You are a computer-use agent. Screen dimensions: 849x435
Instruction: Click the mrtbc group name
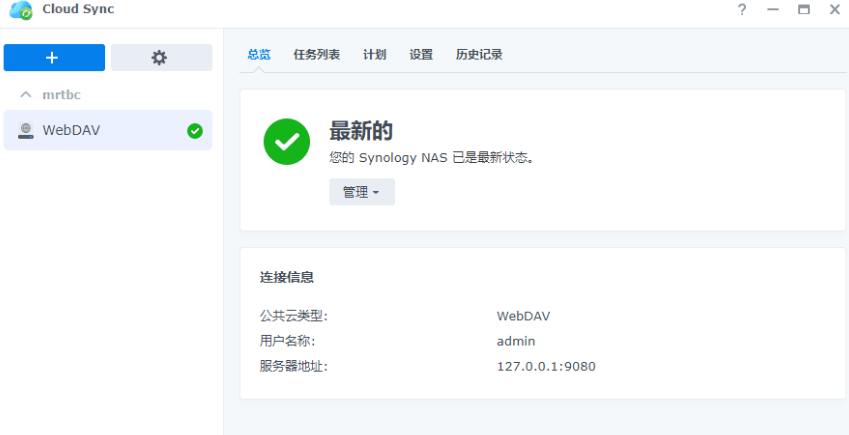point(62,95)
